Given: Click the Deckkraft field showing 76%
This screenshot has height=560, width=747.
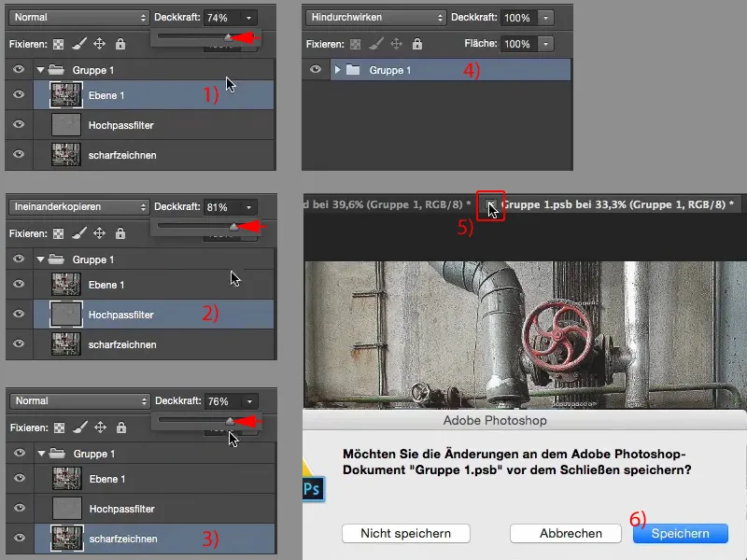Looking at the screenshot, I should 223,402.
